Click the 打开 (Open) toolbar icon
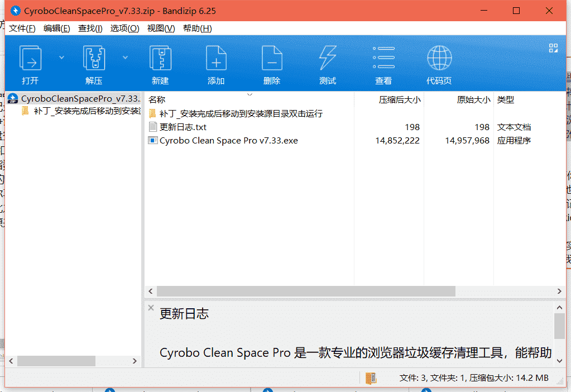Screen dimensions: 571x392 click(x=30, y=58)
